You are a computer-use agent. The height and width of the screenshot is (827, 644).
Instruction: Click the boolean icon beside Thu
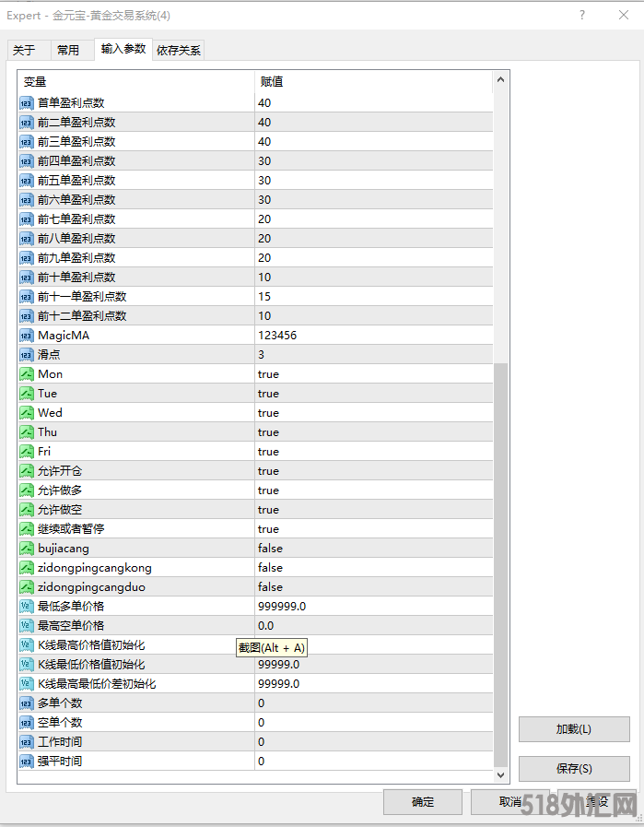pyautogui.click(x=27, y=432)
